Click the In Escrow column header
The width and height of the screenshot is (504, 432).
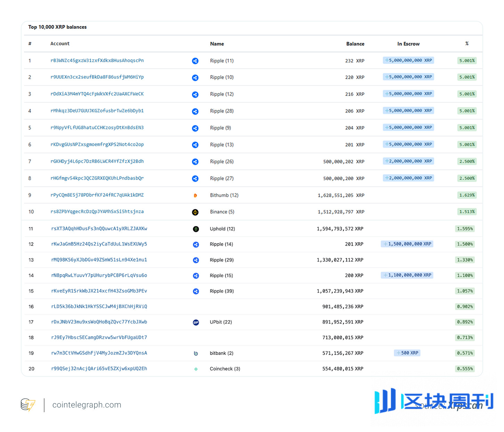408,44
